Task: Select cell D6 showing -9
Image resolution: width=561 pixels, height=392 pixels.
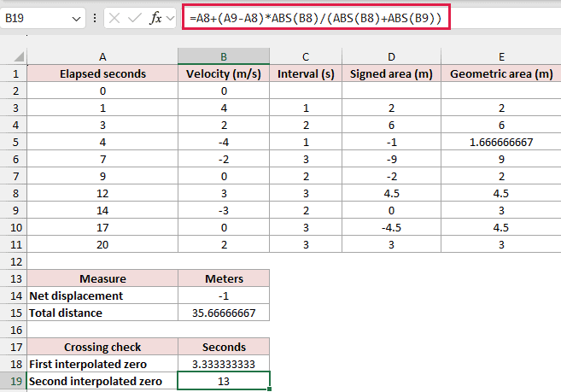Action: [391, 160]
